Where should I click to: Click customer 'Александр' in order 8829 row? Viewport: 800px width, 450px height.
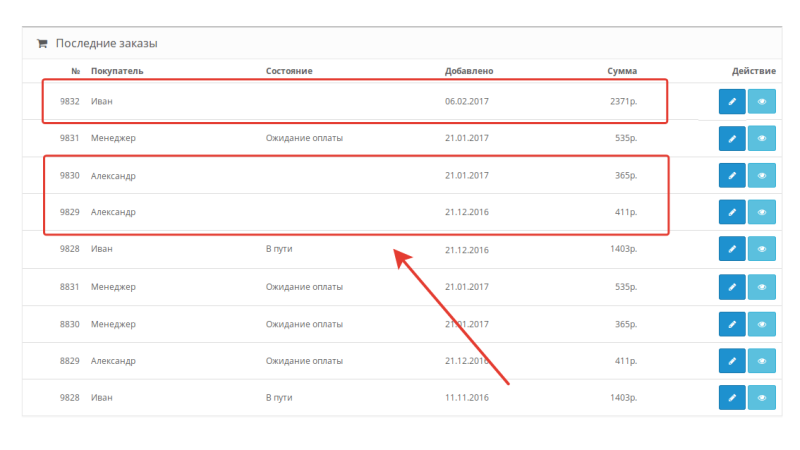113,361
